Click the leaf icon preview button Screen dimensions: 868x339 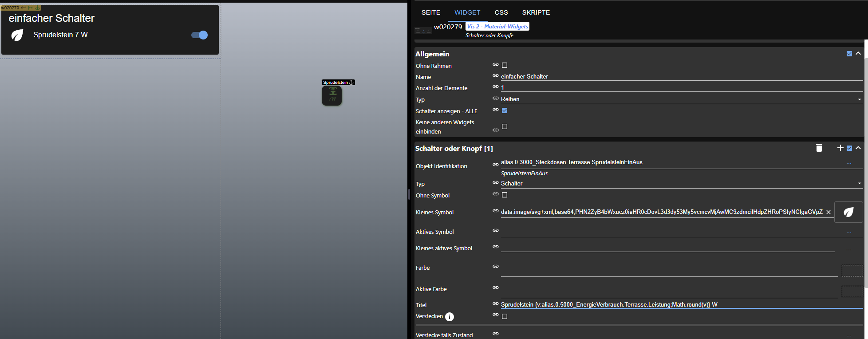848,212
